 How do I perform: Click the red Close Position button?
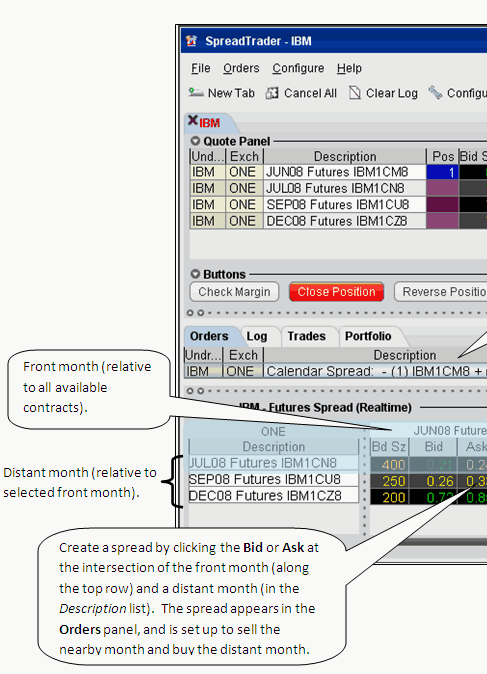tap(336, 292)
